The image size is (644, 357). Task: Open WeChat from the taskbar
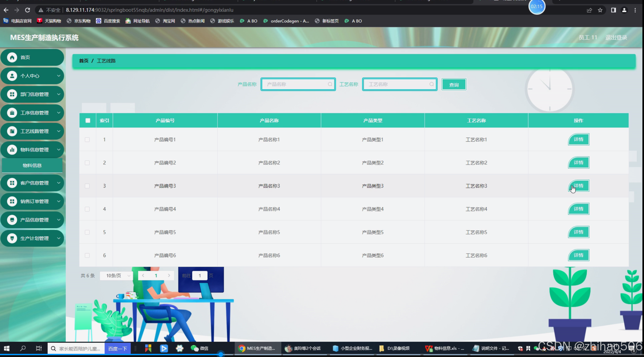[200, 348]
